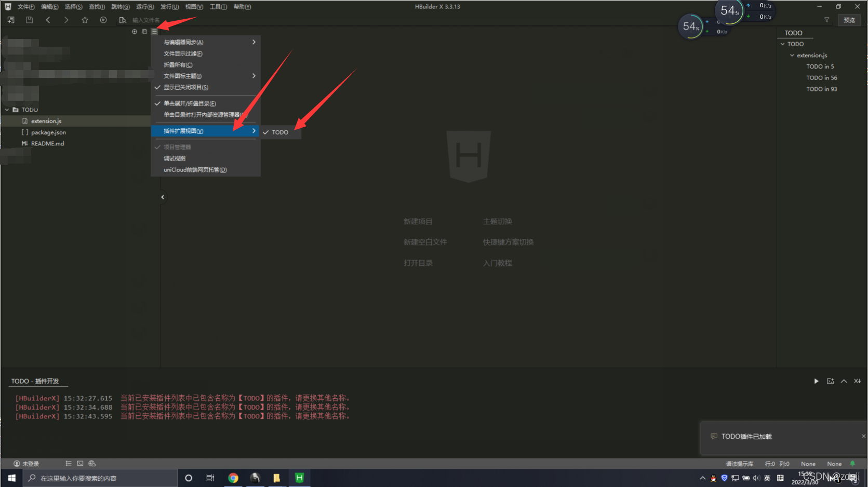
Task: Click Task View icon in taskbar
Action: point(210,478)
